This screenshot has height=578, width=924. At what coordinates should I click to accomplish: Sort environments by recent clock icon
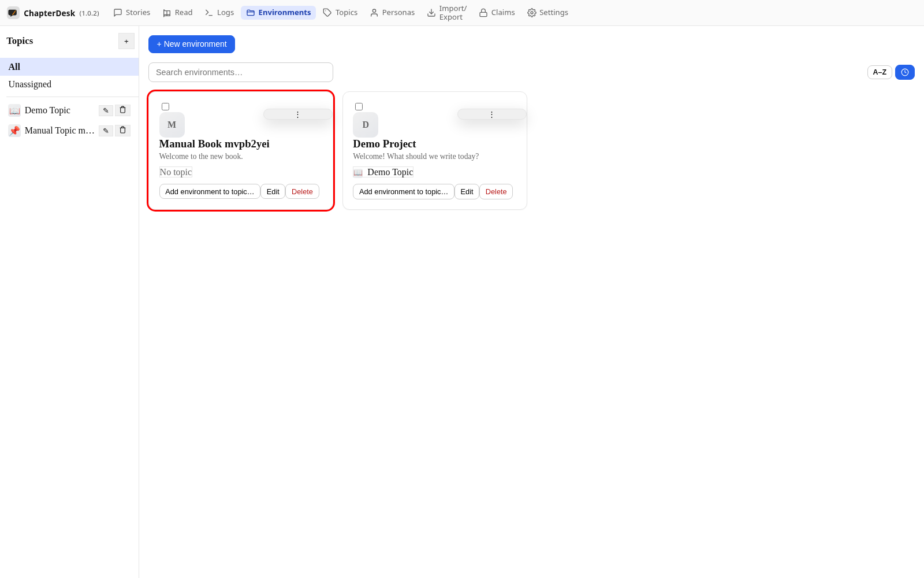click(905, 72)
